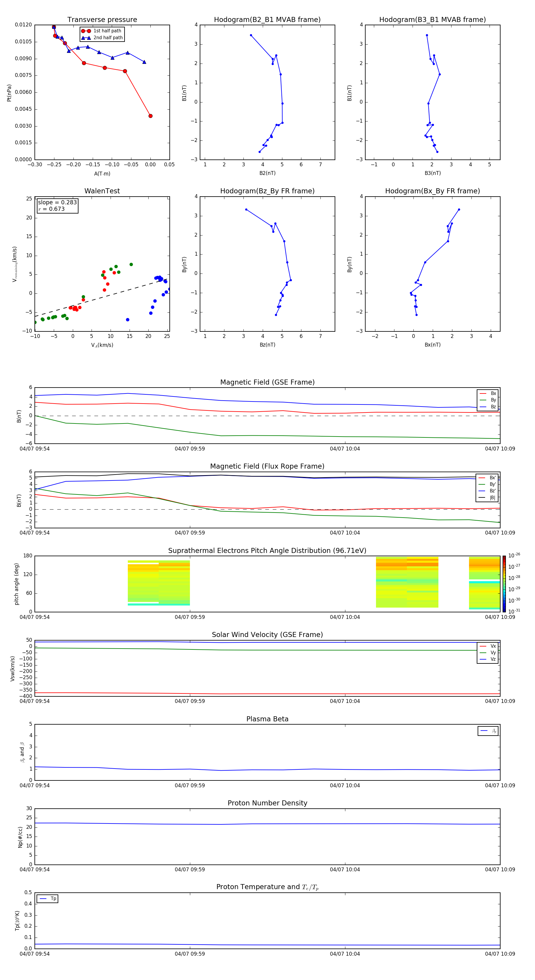This screenshot has width=535, height=980.
Task: Click the "Magnetic Field (GSE Frame)" title
Action: click(267, 382)
